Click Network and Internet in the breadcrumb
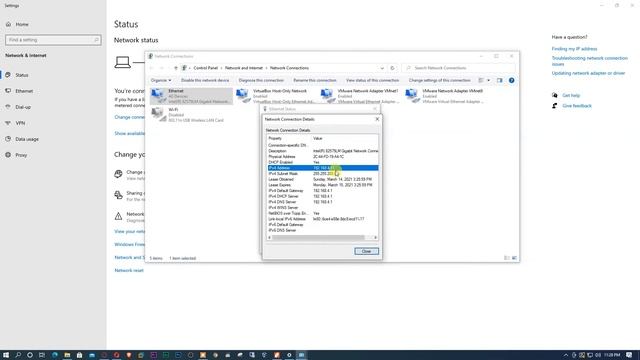Viewport: 640px width, 360px height. 244,68
